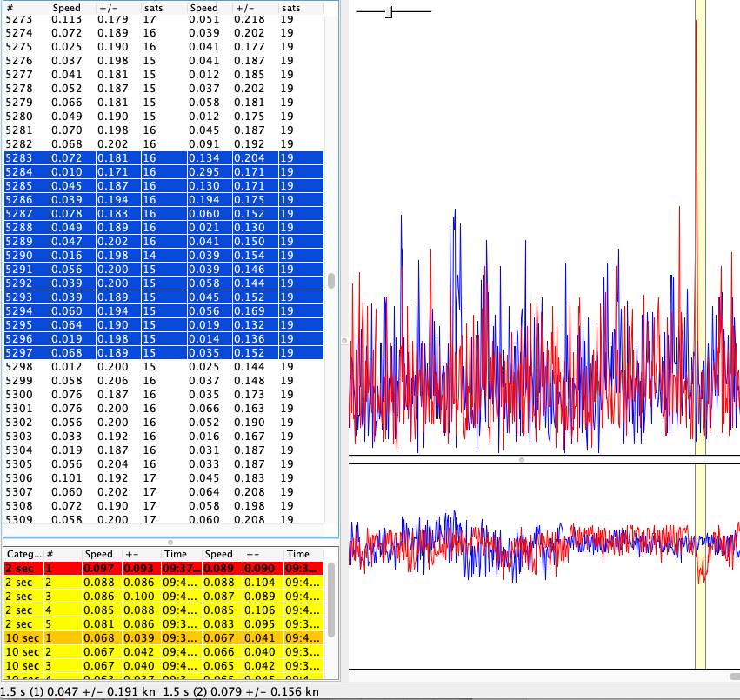Image resolution: width=740 pixels, height=700 pixels.
Task: Click the leftmost Speed header in data table
Action: point(66,7)
